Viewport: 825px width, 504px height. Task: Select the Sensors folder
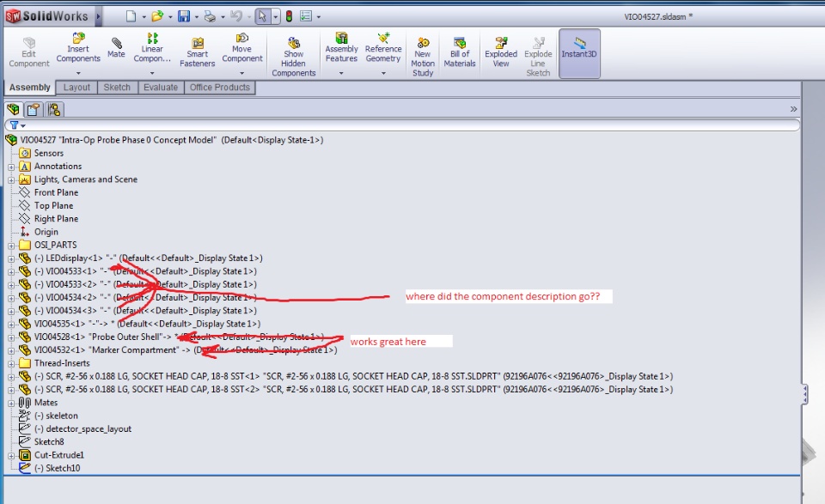[41, 153]
